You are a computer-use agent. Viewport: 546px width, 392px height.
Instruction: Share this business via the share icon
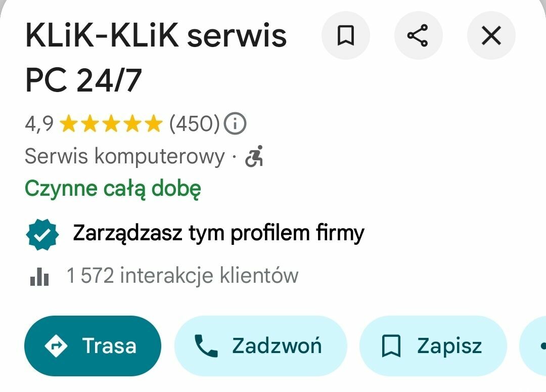418,35
